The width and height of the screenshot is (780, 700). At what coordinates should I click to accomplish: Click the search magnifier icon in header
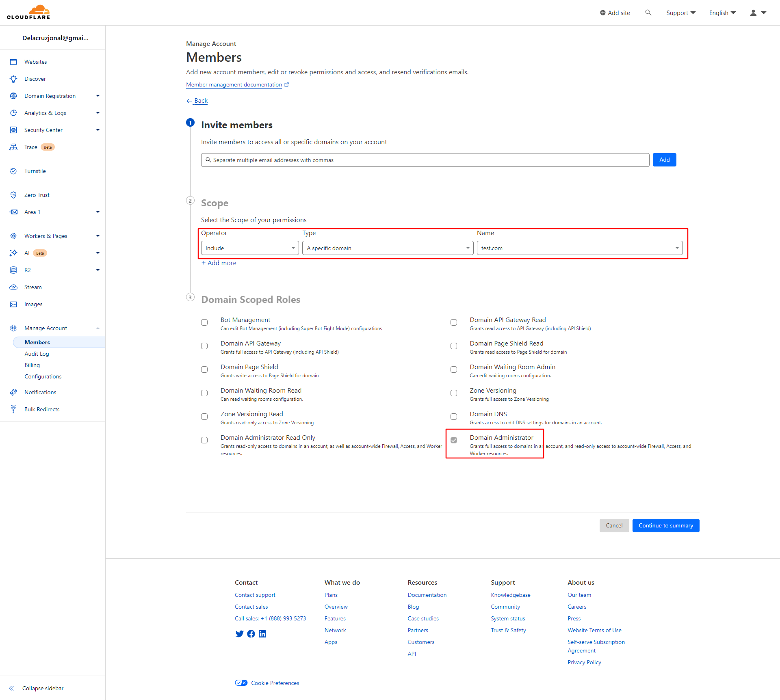(648, 13)
